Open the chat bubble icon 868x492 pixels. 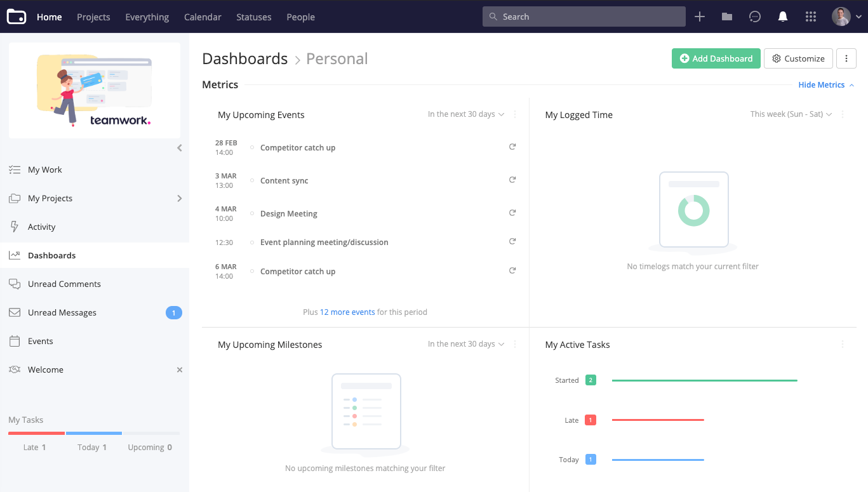click(755, 17)
